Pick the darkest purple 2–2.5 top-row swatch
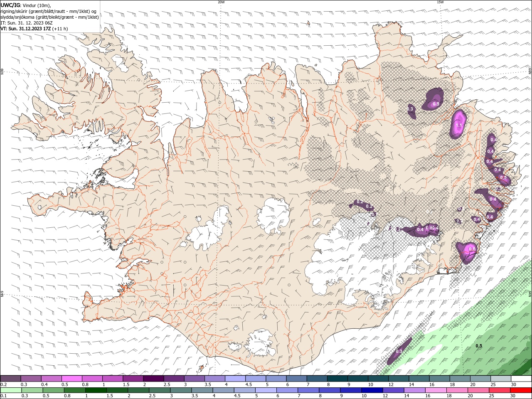 tap(153, 379)
